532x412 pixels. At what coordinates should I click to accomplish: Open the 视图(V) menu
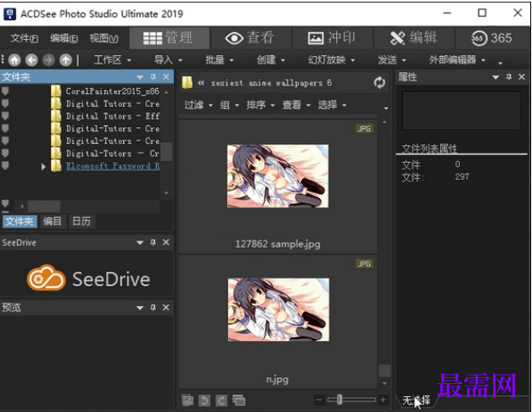104,38
